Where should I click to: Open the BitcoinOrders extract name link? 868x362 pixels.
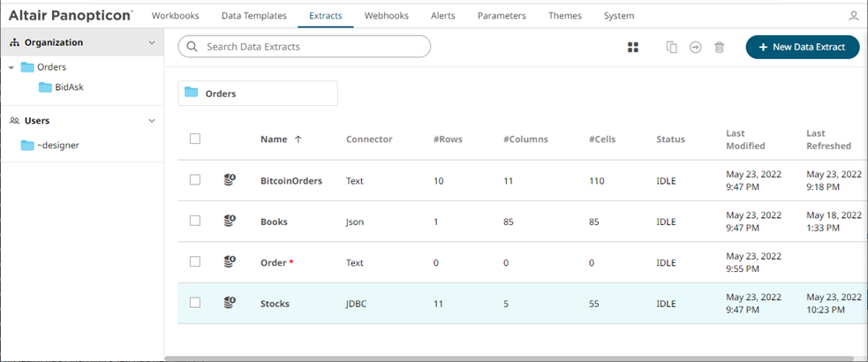(x=291, y=181)
